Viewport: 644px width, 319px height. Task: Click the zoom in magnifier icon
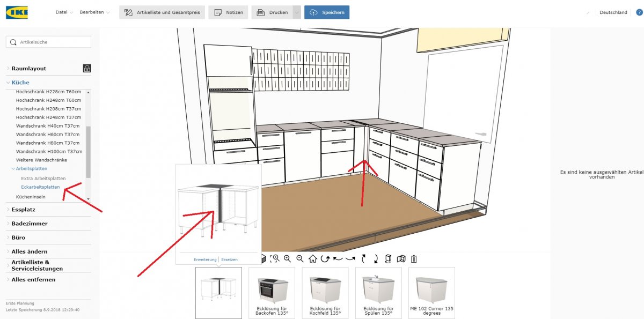point(287,258)
